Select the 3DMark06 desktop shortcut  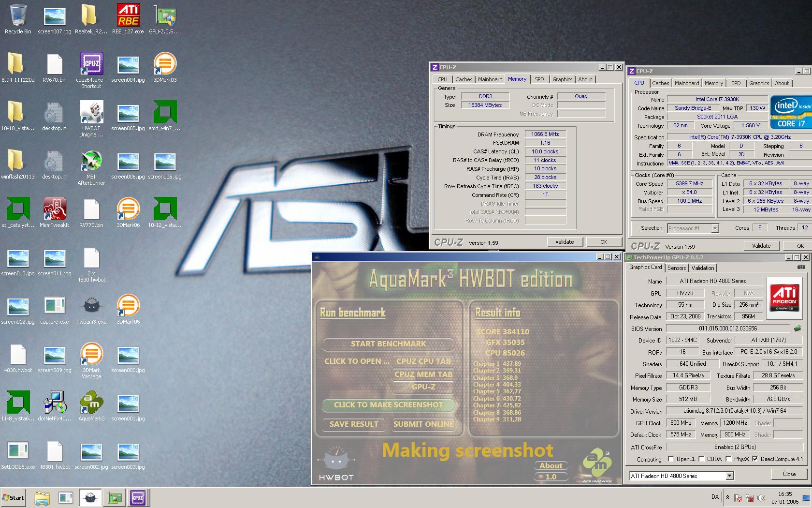point(128,213)
